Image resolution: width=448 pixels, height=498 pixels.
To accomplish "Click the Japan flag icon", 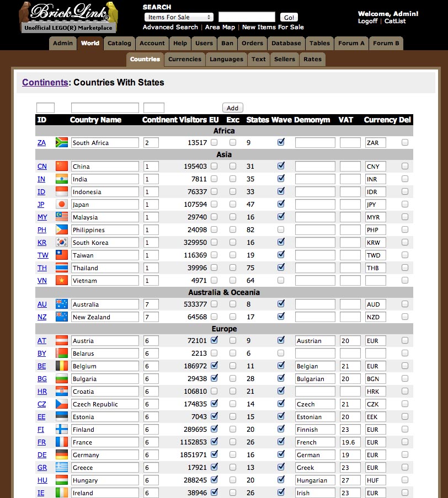I will pos(61,204).
